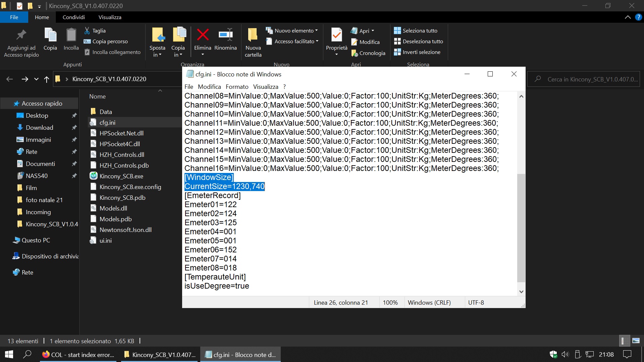Click the Elimina red X icon
Screen dimensions: 644x362
(203, 35)
